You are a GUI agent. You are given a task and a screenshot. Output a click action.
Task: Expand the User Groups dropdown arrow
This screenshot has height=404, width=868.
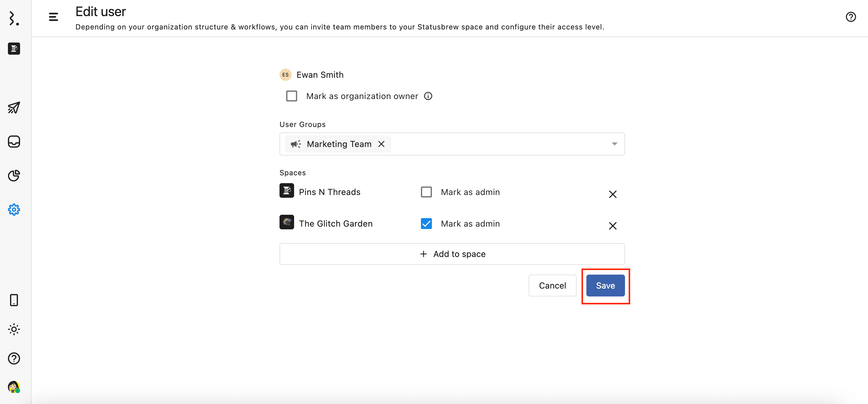(614, 144)
